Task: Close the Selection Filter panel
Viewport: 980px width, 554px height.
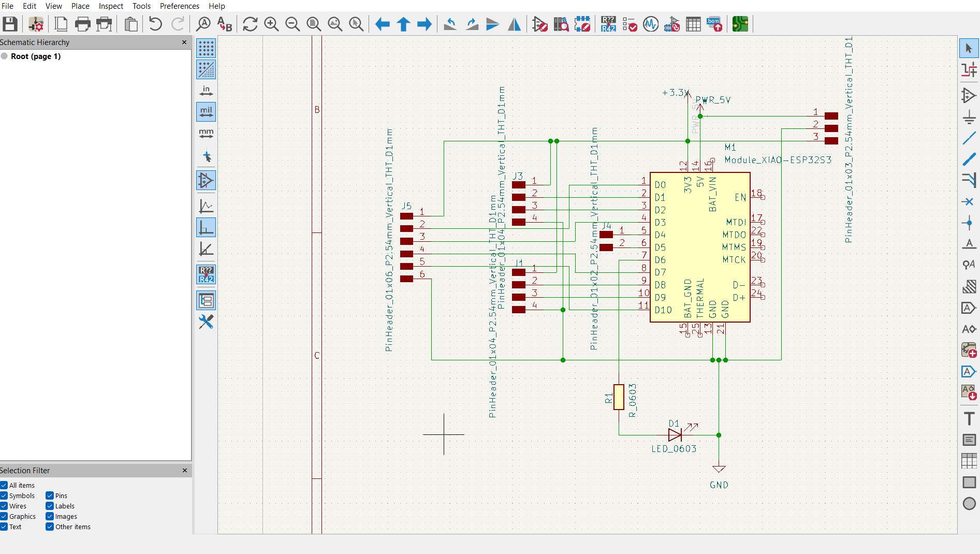Action: click(184, 471)
